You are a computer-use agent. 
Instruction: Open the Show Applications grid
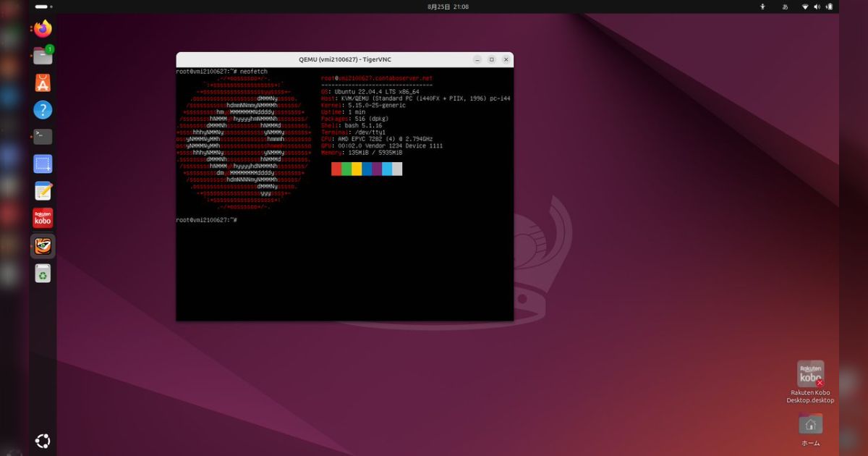click(42, 440)
